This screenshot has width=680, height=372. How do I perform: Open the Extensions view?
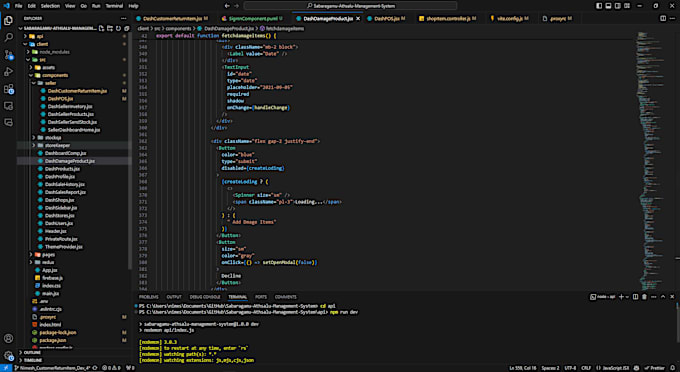[x=8, y=89]
